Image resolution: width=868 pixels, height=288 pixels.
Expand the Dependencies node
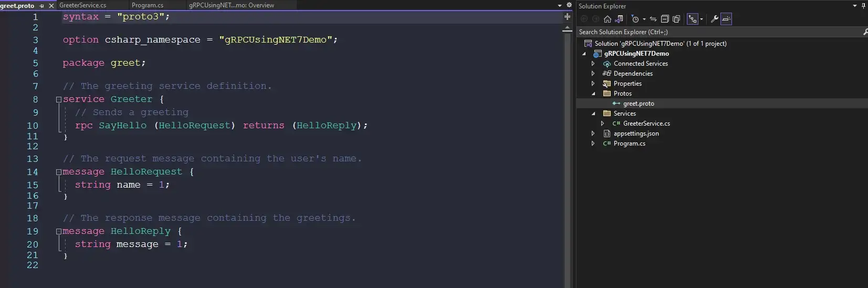[593, 74]
